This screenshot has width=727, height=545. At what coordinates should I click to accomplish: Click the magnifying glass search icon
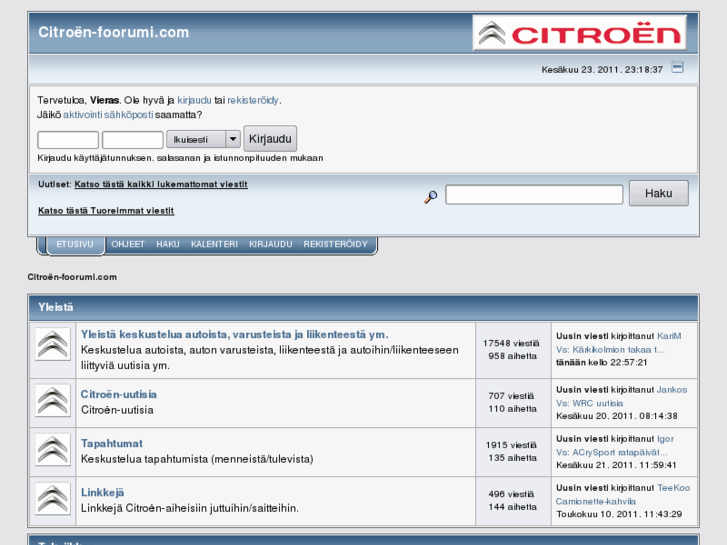[431, 197]
